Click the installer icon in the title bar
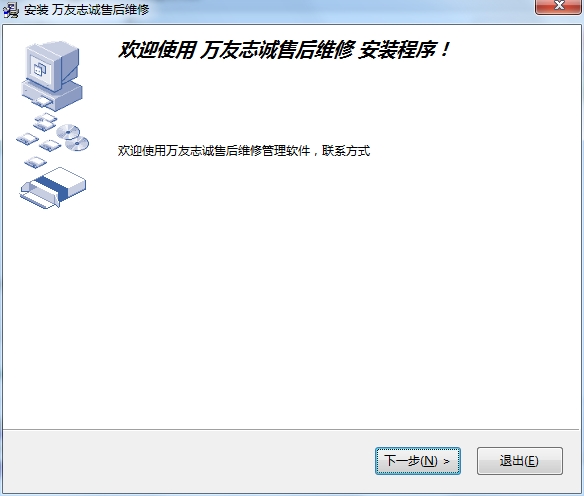The width and height of the screenshot is (584, 496). tap(10, 10)
